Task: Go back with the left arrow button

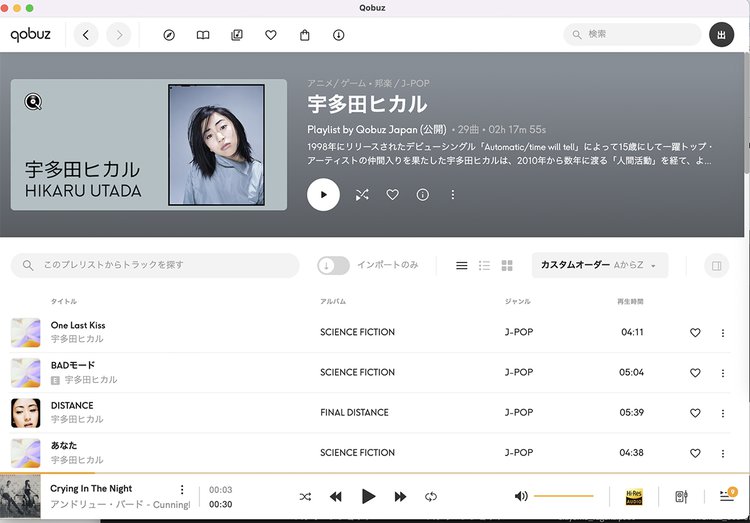Action: pyautogui.click(x=86, y=35)
